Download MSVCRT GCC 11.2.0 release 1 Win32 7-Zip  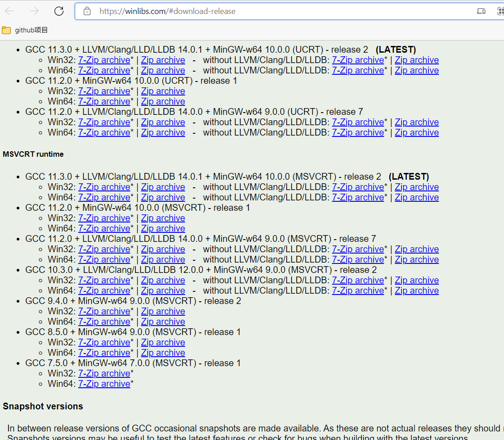pyautogui.click(x=104, y=218)
